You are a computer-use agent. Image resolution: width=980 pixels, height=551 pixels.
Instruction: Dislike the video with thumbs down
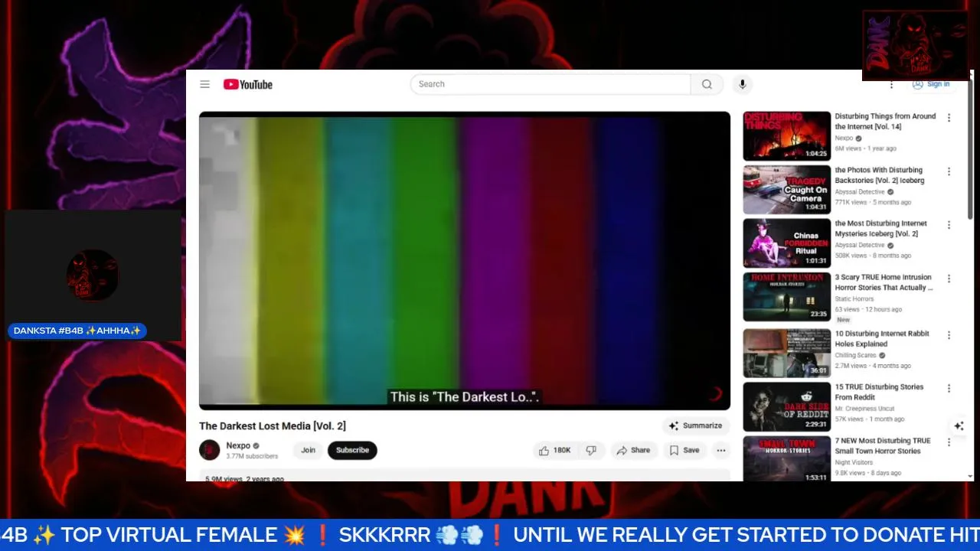[x=591, y=450]
